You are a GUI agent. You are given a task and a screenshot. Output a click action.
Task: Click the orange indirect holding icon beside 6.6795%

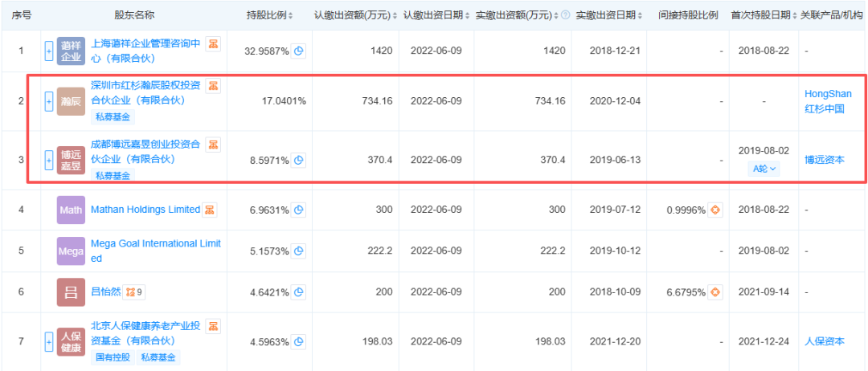[x=712, y=292]
